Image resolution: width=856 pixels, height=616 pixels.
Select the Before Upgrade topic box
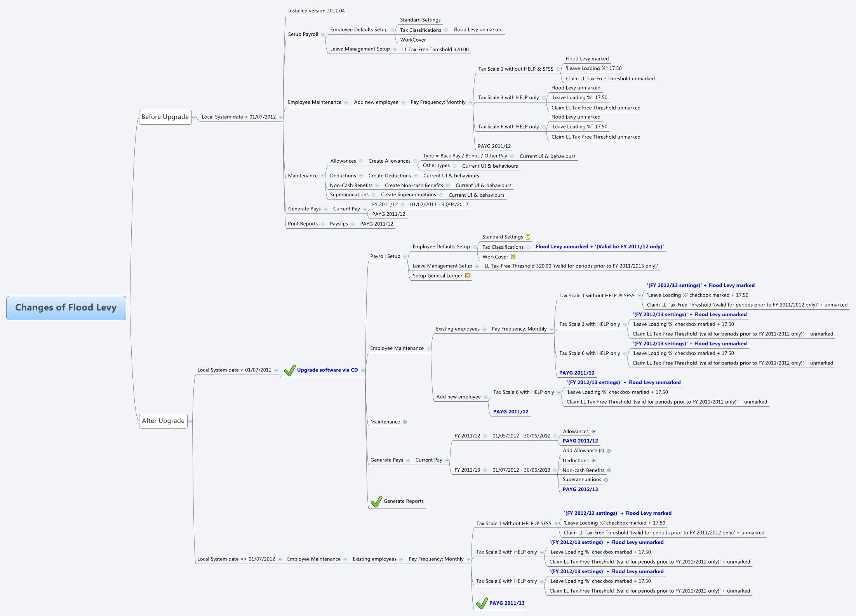(x=165, y=117)
